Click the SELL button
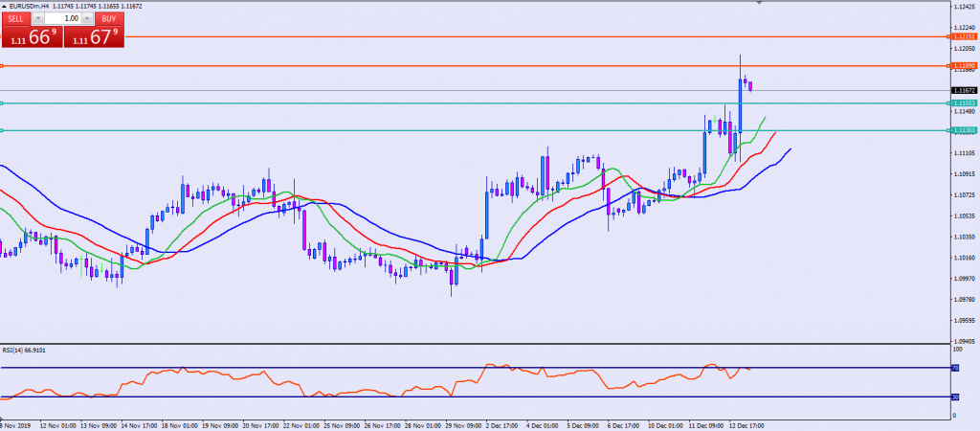Image resolution: width=980 pixels, height=431 pixels. 16,18
